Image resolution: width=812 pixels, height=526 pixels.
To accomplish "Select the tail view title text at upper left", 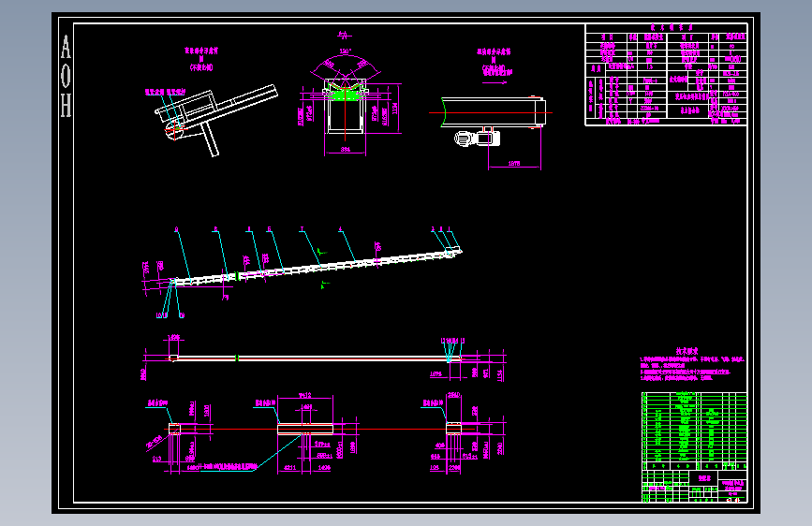I will 201,59.
